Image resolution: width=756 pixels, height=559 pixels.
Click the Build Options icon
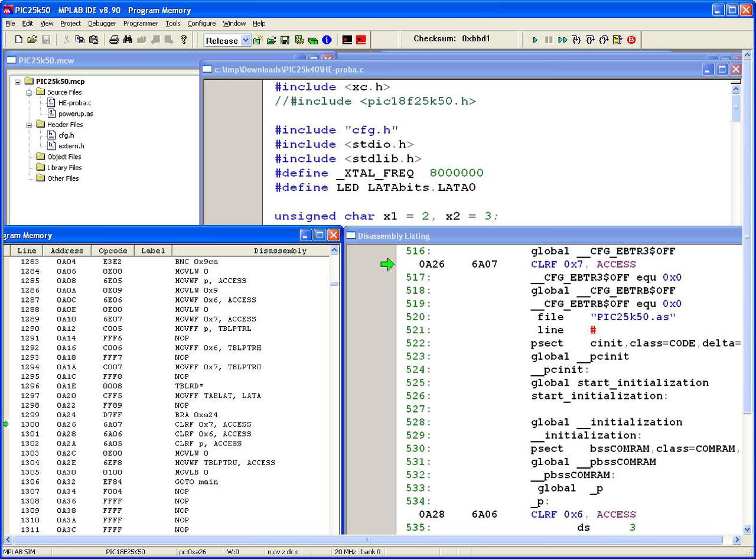pos(299,40)
